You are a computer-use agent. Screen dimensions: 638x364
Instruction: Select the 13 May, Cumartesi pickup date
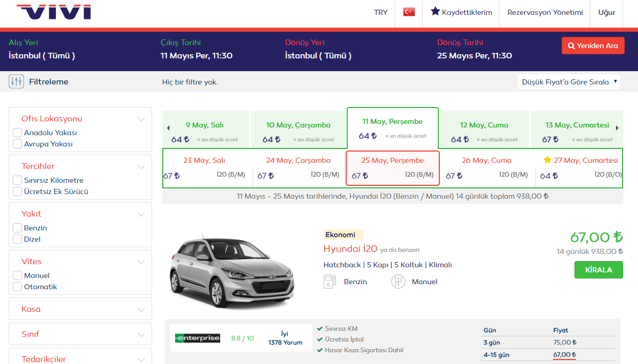pos(577,130)
